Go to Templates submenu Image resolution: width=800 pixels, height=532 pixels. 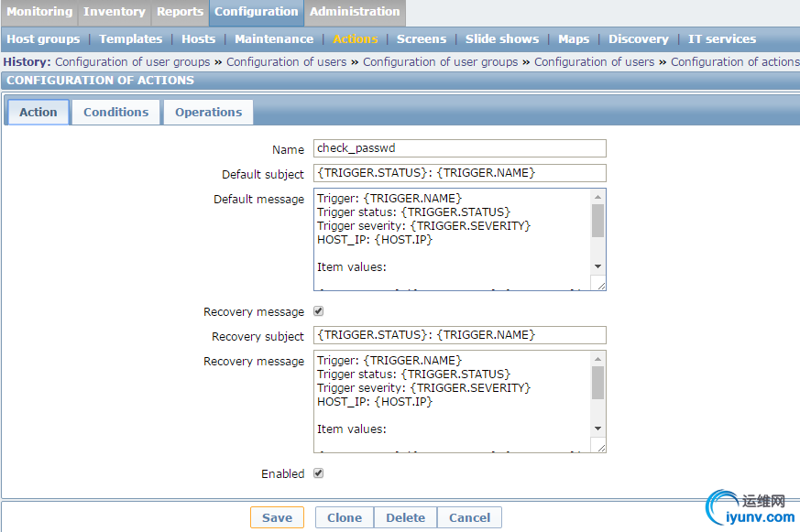(131, 39)
